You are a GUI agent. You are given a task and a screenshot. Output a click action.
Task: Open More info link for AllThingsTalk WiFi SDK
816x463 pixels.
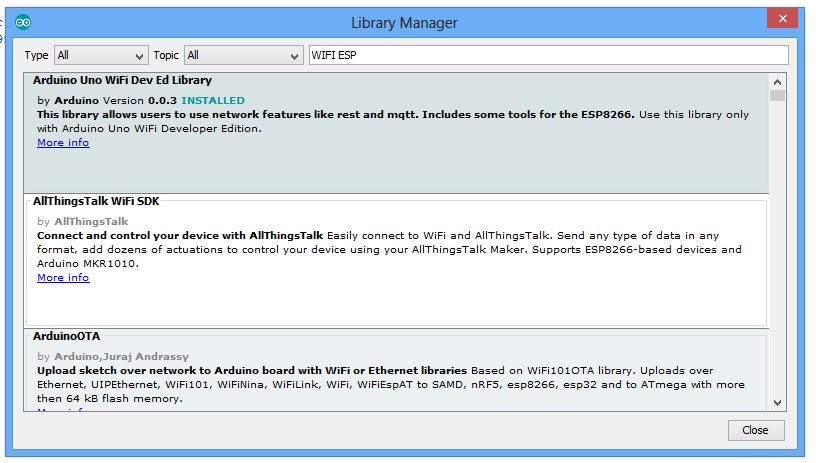coord(63,277)
